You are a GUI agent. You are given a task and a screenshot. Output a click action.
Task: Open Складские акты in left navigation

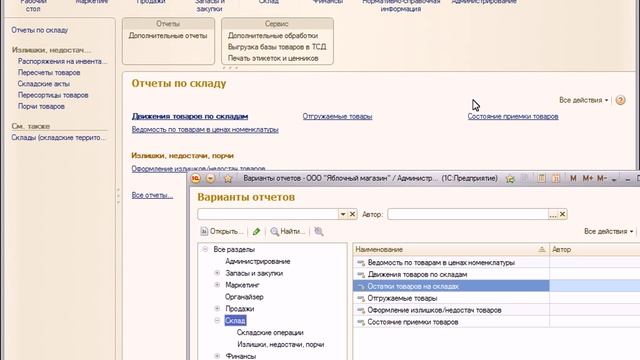(43, 84)
